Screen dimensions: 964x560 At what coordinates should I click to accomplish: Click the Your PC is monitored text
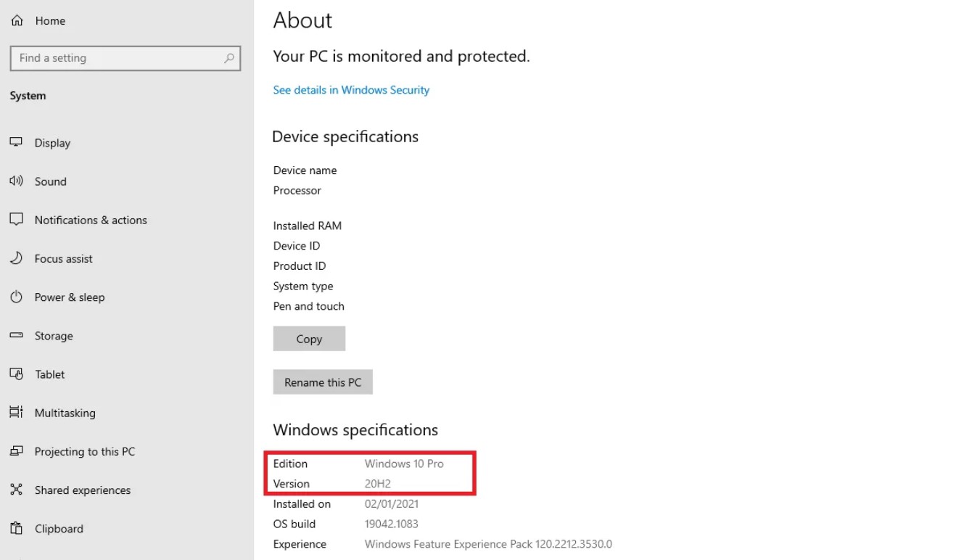click(x=401, y=56)
